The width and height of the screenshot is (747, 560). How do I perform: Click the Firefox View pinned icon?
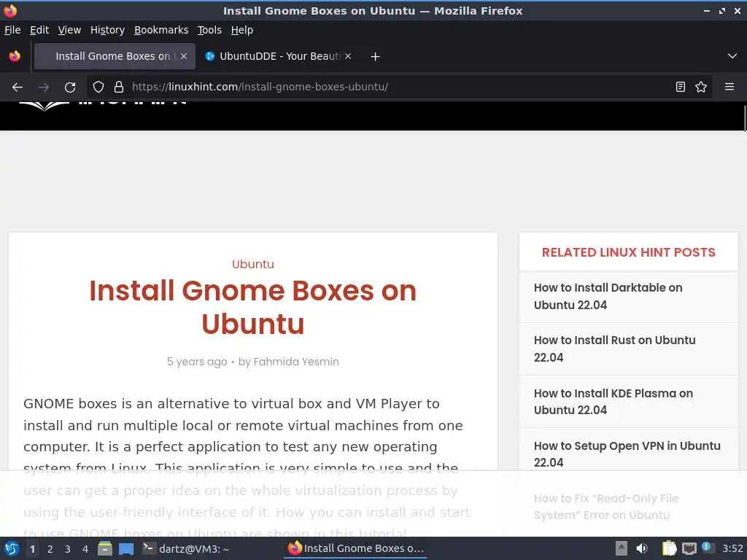(15, 56)
